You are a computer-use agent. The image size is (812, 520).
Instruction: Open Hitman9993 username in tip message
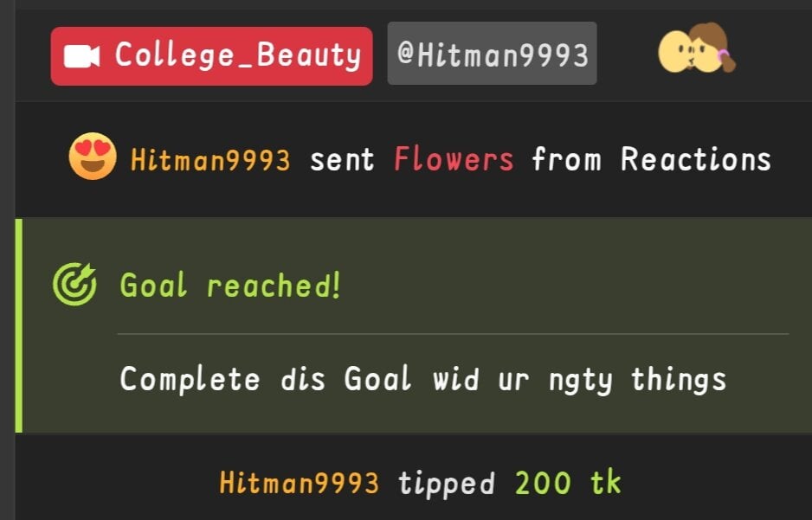click(x=300, y=483)
